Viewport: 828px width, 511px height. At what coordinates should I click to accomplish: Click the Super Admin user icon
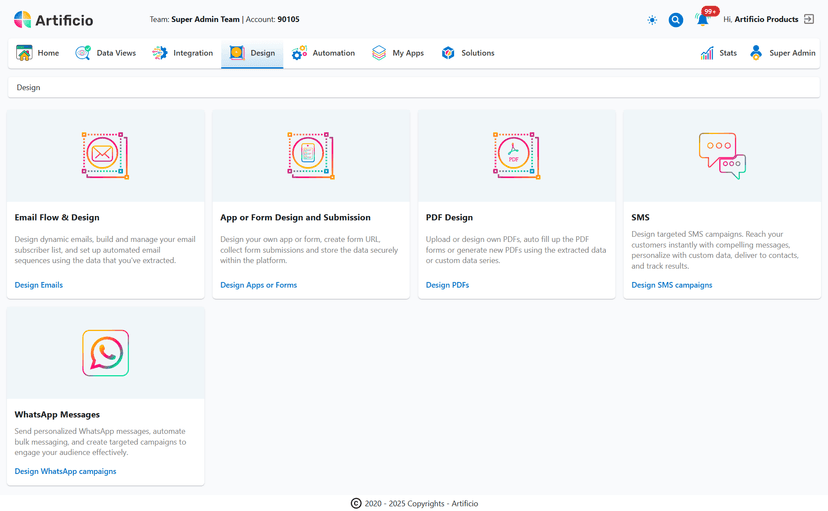pos(756,53)
